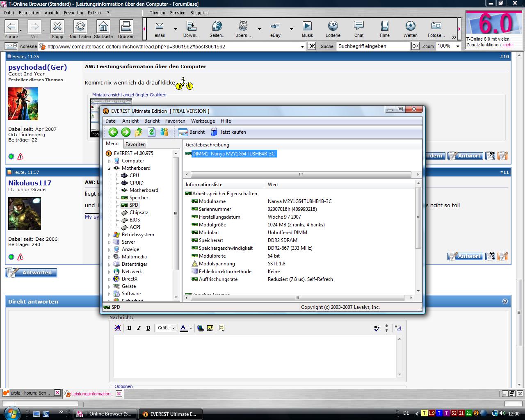The width and height of the screenshot is (525, 420).
Task: Click Informationsliste column header
Action: [x=224, y=185]
